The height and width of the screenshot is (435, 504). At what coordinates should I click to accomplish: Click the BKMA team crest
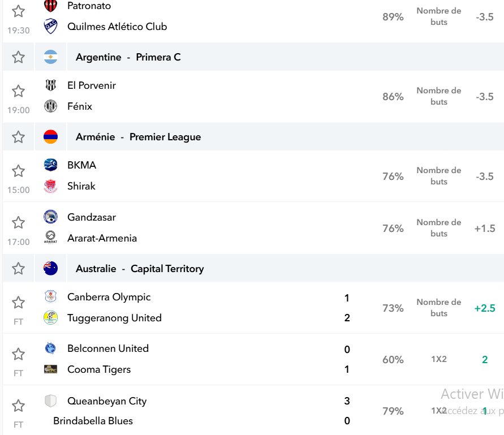[x=50, y=165]
